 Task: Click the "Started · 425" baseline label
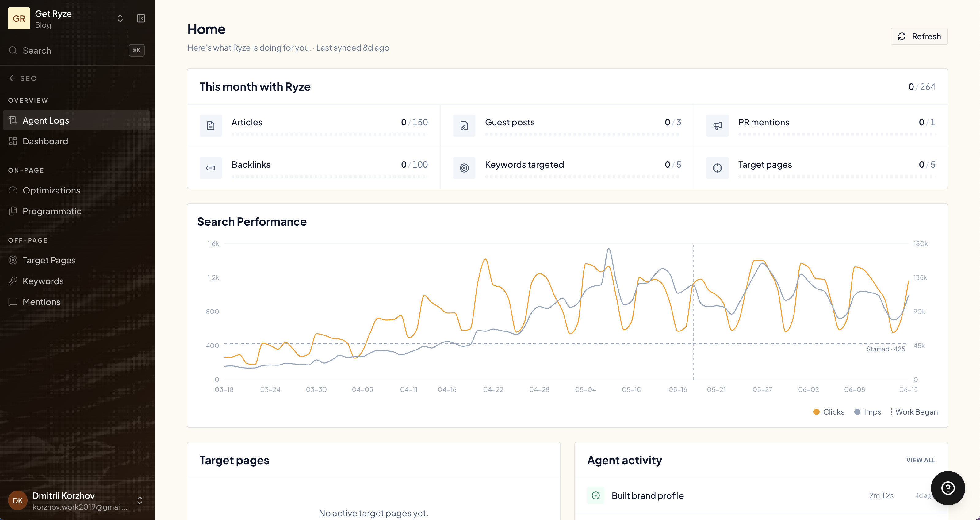point(886,349)
